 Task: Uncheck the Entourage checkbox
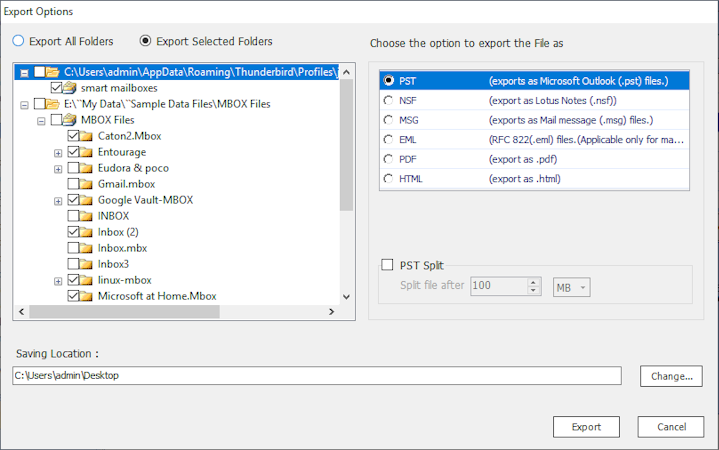pyautogui.click(x=73, y=152)
